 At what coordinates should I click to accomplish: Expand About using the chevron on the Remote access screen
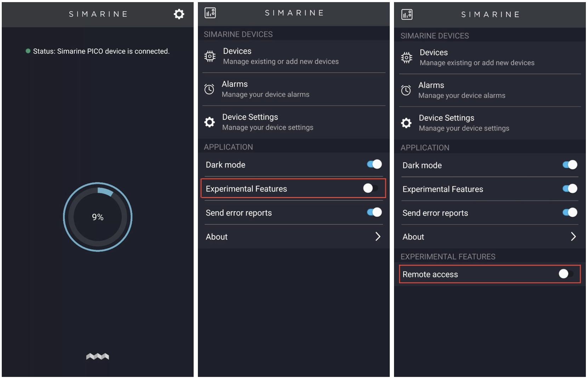pyautogui.click(x=573, y=237)
